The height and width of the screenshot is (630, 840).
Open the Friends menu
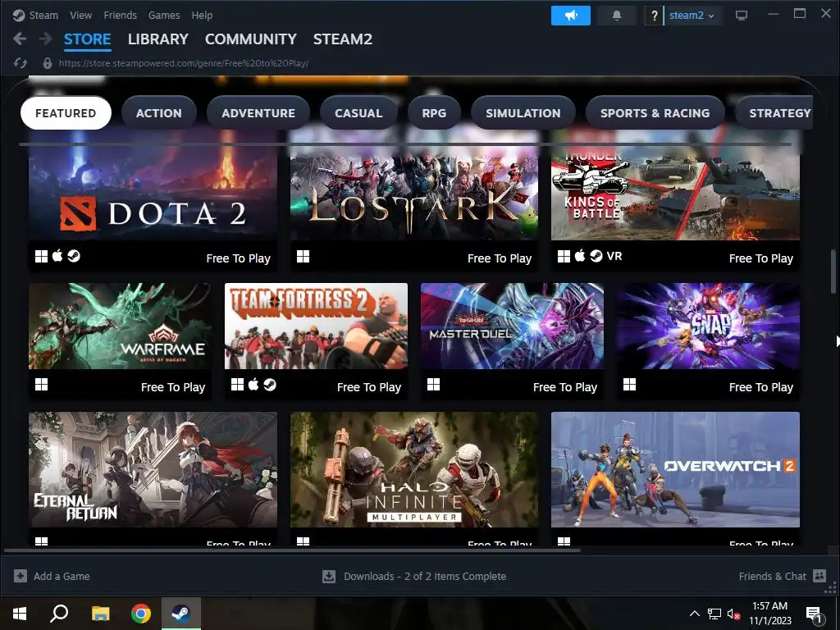tap(120, 16)
